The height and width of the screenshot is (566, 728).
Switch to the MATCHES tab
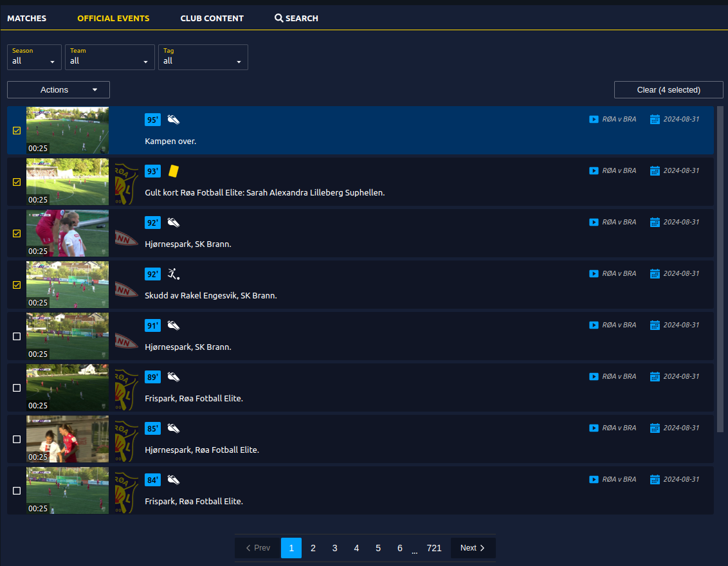coord(26,18)
